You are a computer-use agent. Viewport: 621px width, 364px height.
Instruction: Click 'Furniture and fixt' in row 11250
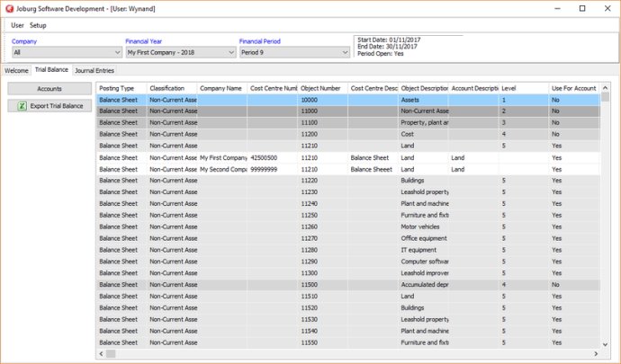pyautogui.click(x=423, y=215)
